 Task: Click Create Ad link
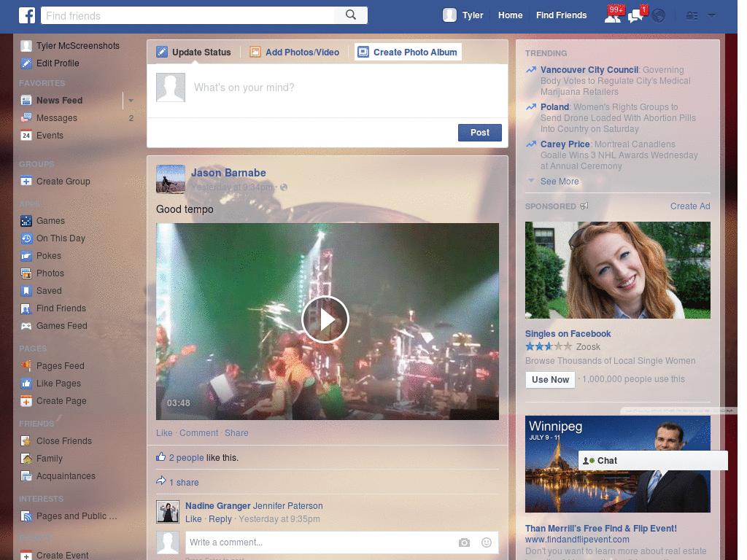click(x=690, y=206)
